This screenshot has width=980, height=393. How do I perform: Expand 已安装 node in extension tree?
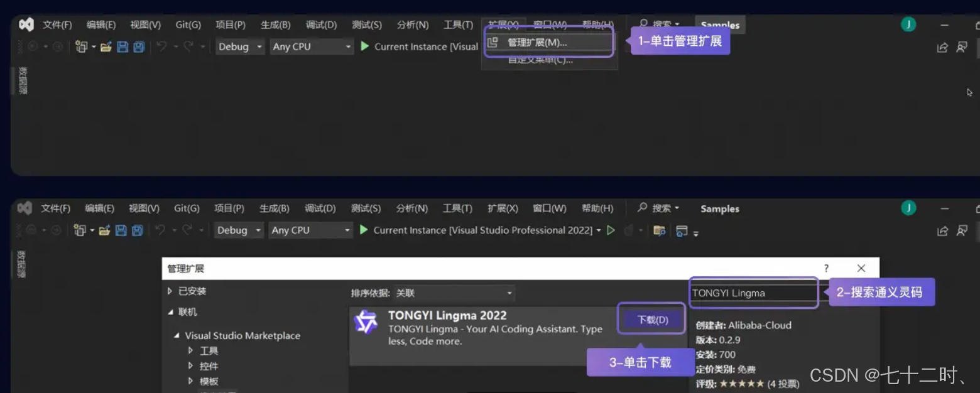tap(170, 291)
